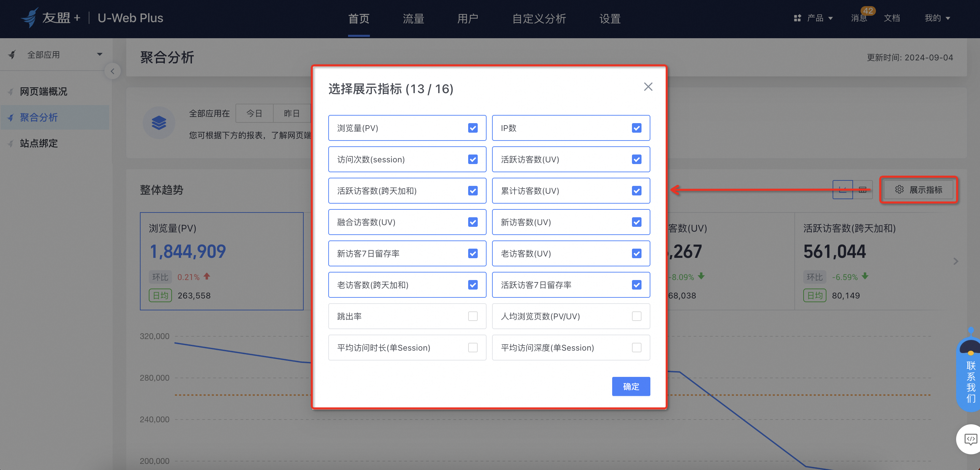The width and height of the screenshot is (980, 470).
Task: Open the 文档 documentation link
Action: 892,18
